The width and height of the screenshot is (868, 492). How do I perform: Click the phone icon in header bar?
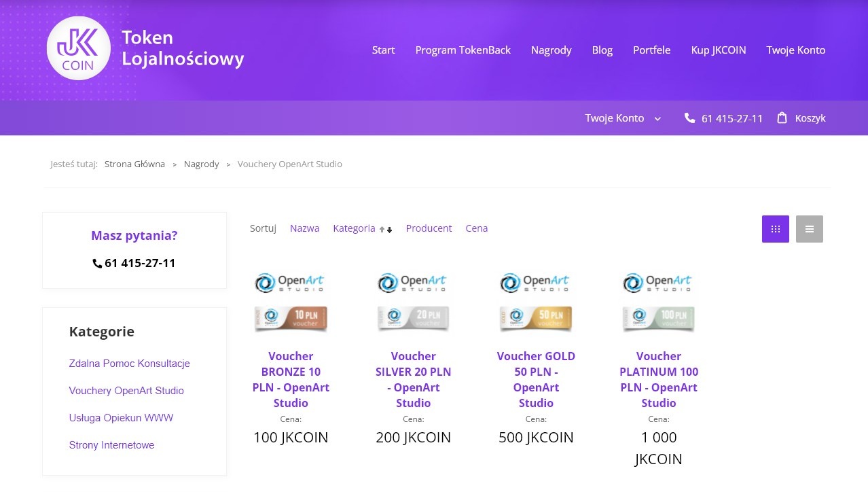(x=689, y=118)
